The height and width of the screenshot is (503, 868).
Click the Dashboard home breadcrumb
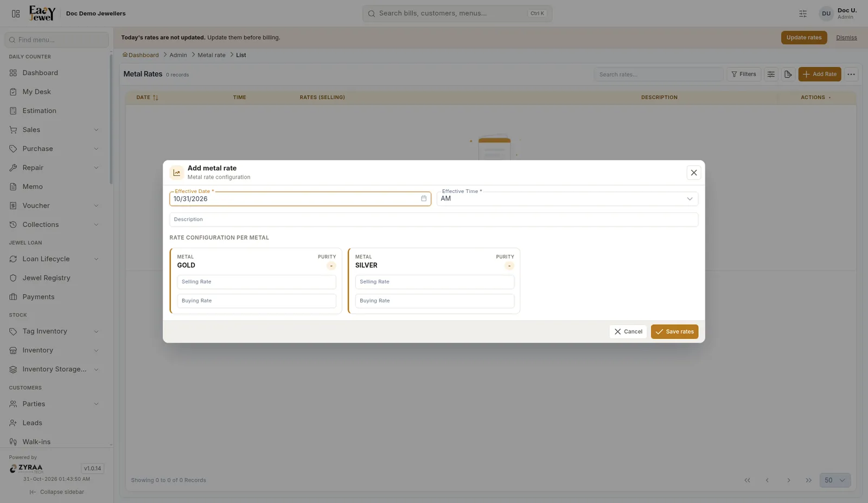tap(141, 55)
